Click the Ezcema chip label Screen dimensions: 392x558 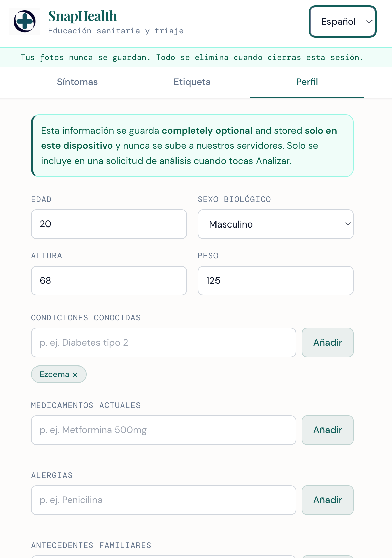pyautogui.click(x=54, y=374)
